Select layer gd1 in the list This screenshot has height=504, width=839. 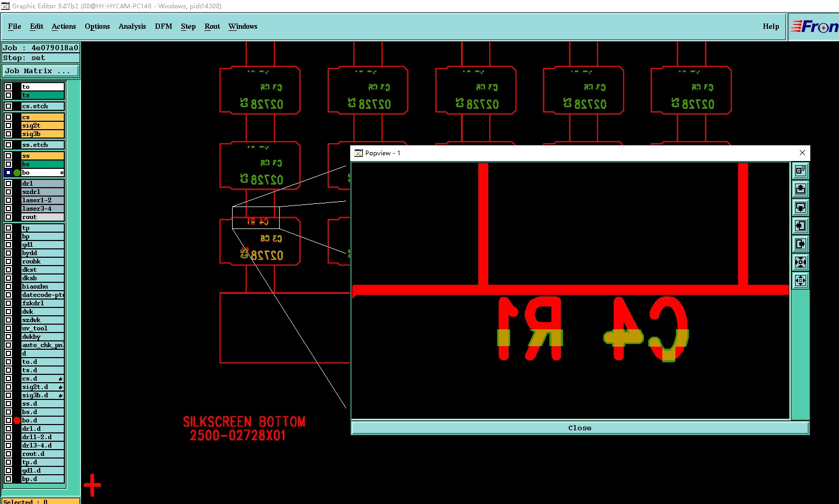(x=42, y=245)
